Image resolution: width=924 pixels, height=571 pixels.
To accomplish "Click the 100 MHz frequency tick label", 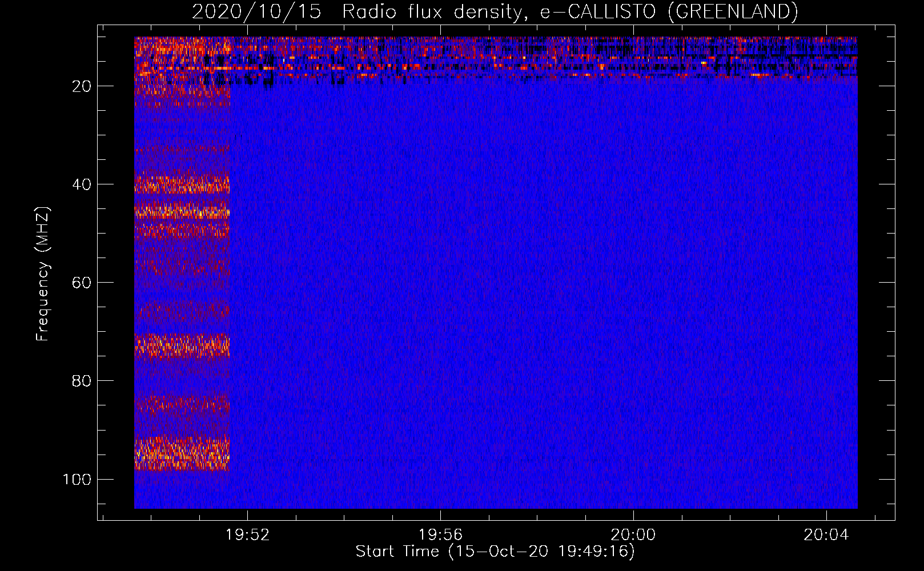I will click(77, 479).
